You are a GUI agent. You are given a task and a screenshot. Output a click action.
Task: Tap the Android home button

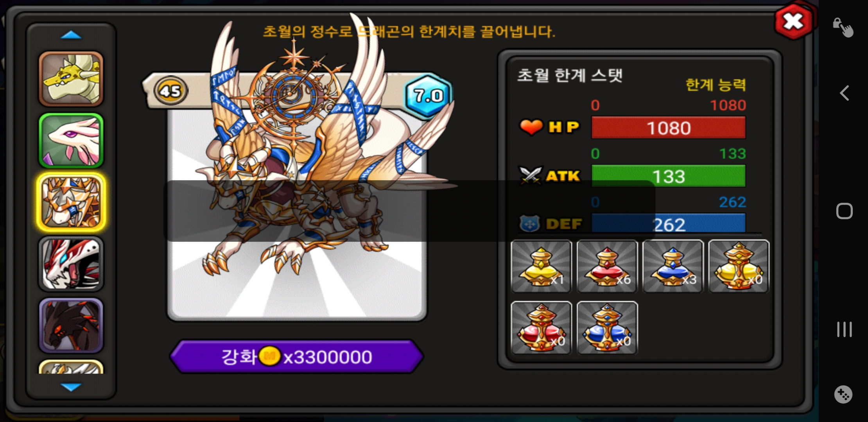(x=845, y=211)
